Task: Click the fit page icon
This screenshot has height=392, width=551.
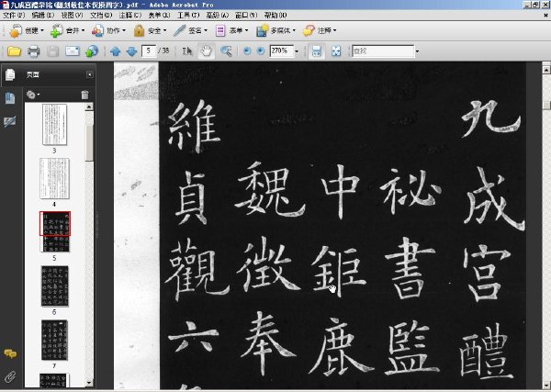Action: 336,51
